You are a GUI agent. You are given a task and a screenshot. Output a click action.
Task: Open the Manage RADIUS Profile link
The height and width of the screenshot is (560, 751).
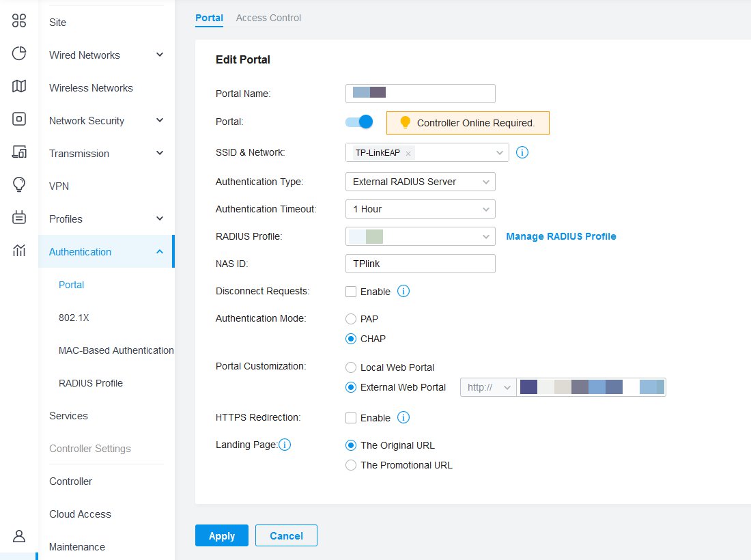(x=561, y=236)
